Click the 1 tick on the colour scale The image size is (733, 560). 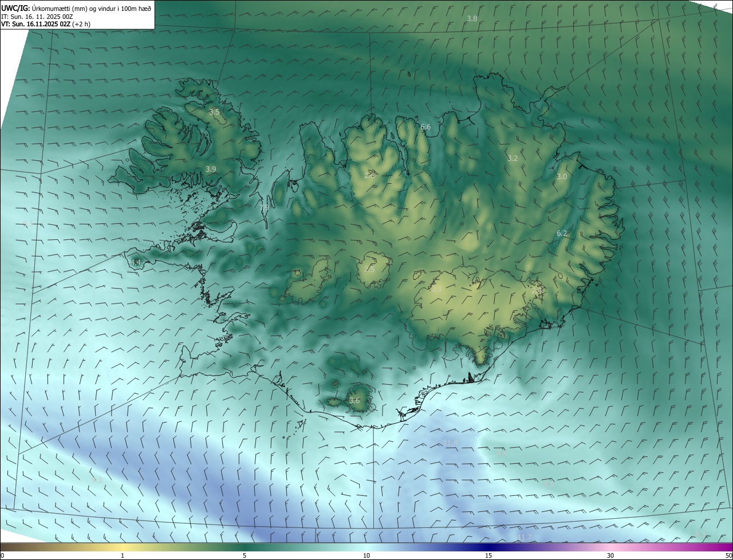click(123, 556)
